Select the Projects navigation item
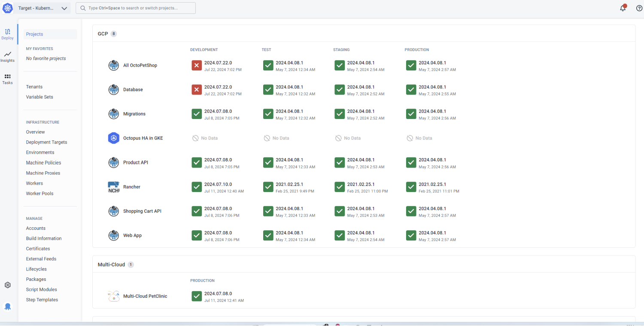Image resolution: width=644 pixels, height=326 pixels. pos(34,34)
